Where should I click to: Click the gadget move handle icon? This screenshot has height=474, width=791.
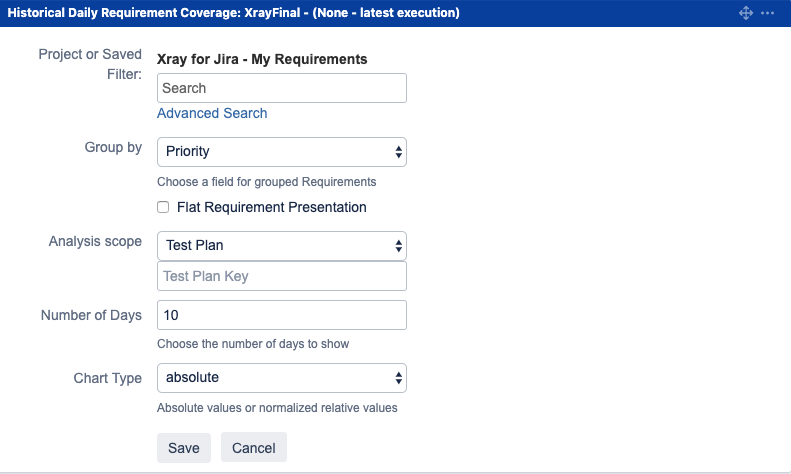point(746,13)
